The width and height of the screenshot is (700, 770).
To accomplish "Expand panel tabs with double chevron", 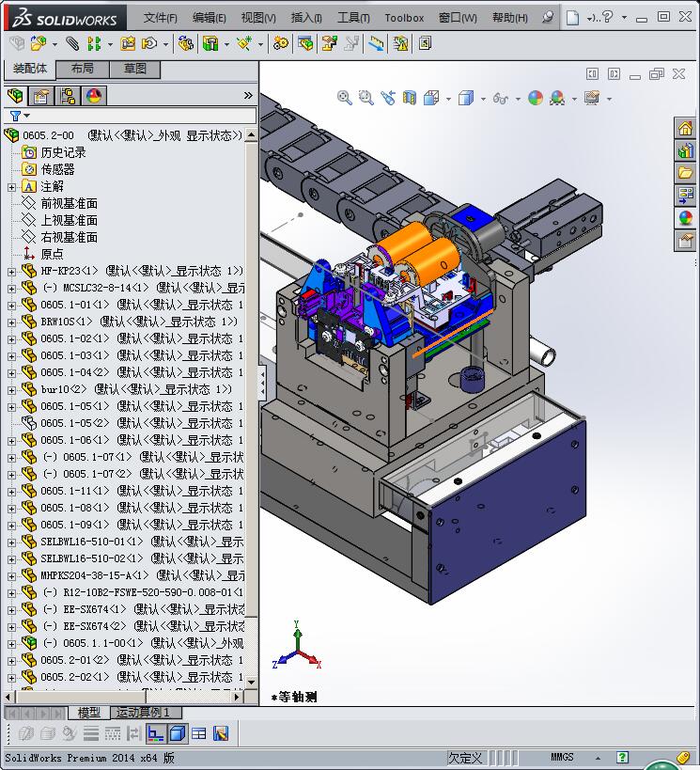I will pyautogui.click(x=248, y=96).
